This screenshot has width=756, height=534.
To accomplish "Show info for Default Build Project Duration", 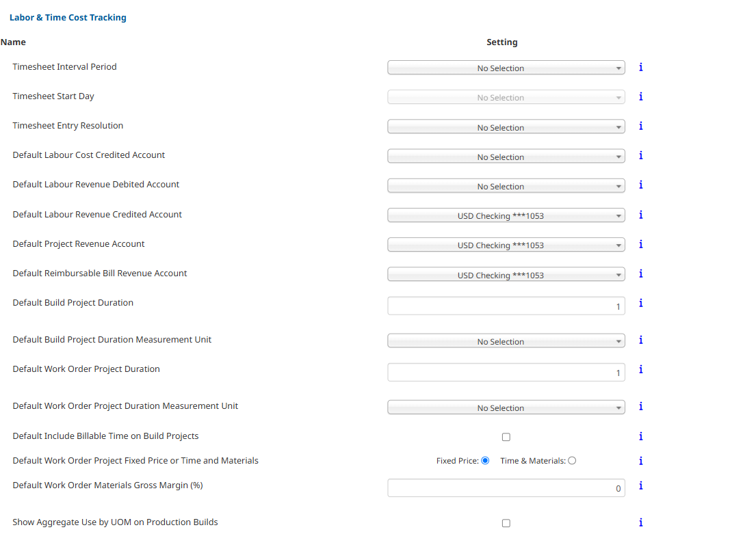I will tap(641, 303).
